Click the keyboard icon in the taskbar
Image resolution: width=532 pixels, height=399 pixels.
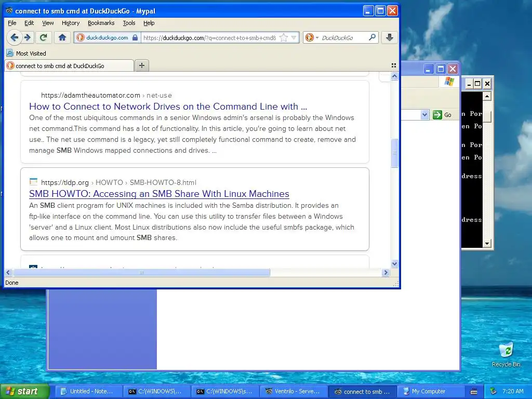point(474,392)
